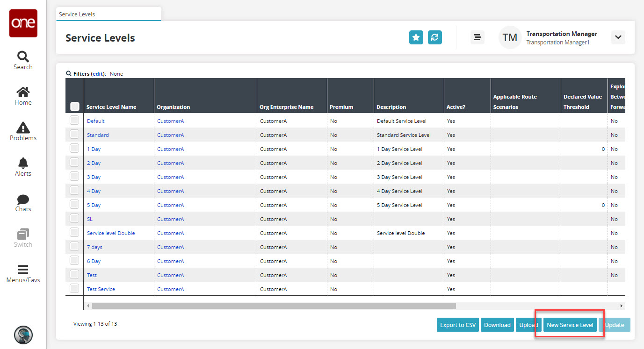Open Search from the sidebar
Screen dimensions: 644x349
pyautogui.click(x=23, y=60)
